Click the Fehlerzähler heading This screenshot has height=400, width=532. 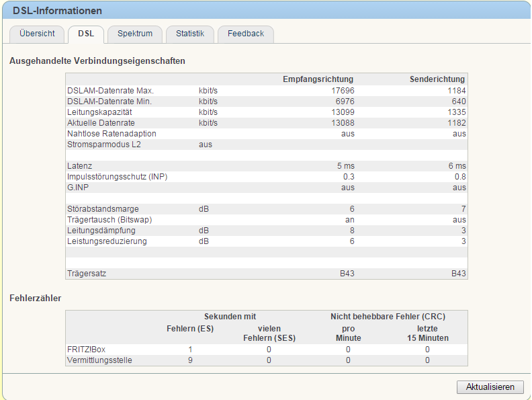[x=36, y=298]
